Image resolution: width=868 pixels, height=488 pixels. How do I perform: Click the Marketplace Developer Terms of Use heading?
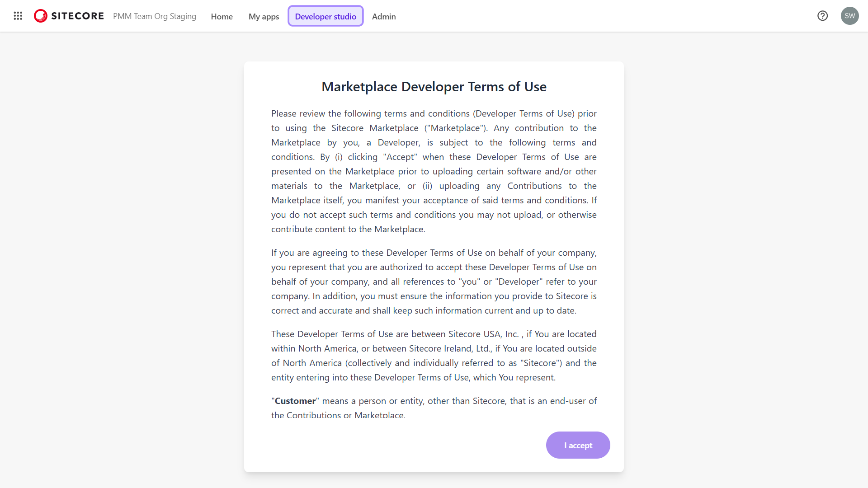434,86
